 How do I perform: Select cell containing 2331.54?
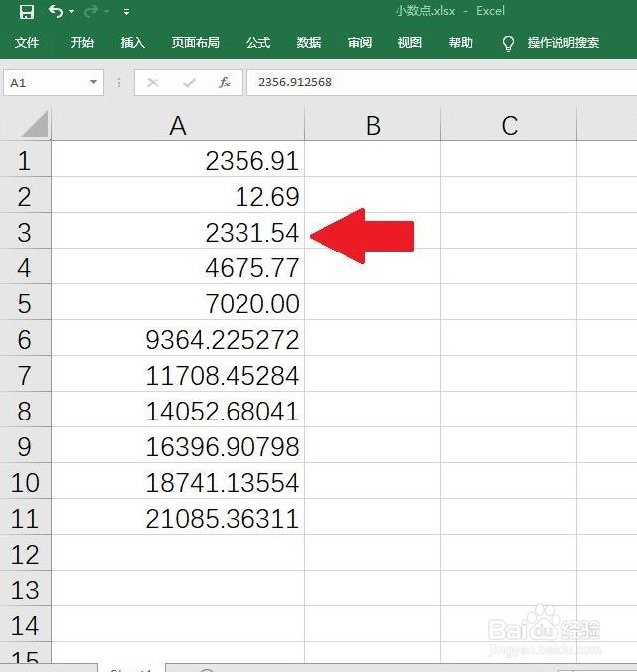click(178, 233)
